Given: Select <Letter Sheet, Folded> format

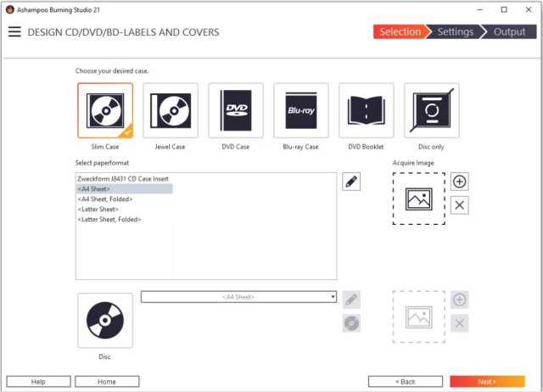Looking at the screenshot, I should coord(125,219).
